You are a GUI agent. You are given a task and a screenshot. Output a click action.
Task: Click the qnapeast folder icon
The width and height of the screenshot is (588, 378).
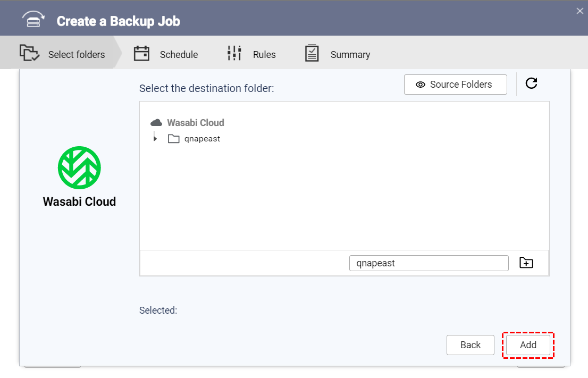click(x=173, y=139)
